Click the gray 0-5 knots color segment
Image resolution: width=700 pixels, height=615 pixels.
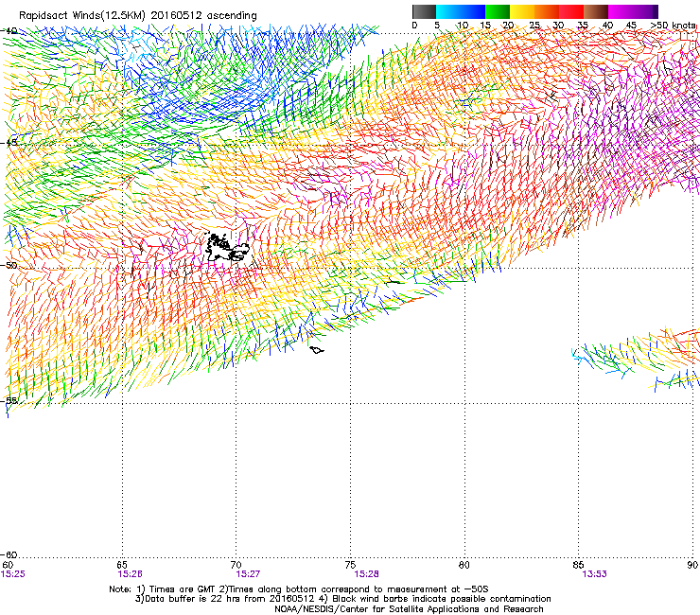(424, 11)
